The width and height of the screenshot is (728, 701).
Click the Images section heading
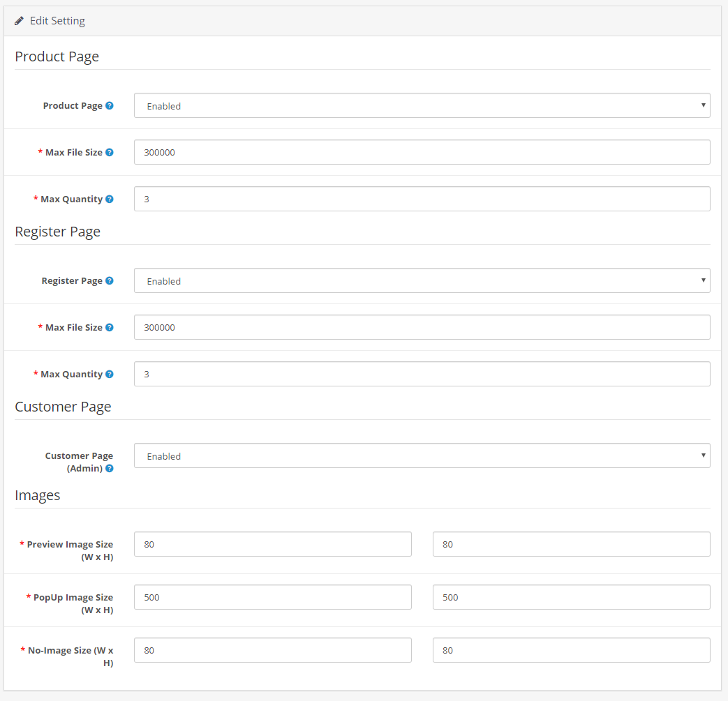click(x=38, y=495)
